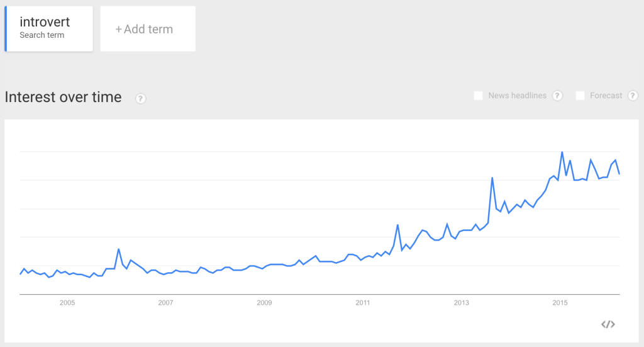
Task: Click the 2005 label on time axis
Action: 67,303
